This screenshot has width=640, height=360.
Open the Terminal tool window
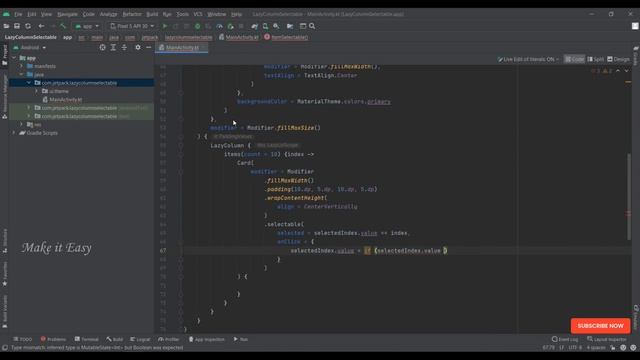[x=87, y=339]
